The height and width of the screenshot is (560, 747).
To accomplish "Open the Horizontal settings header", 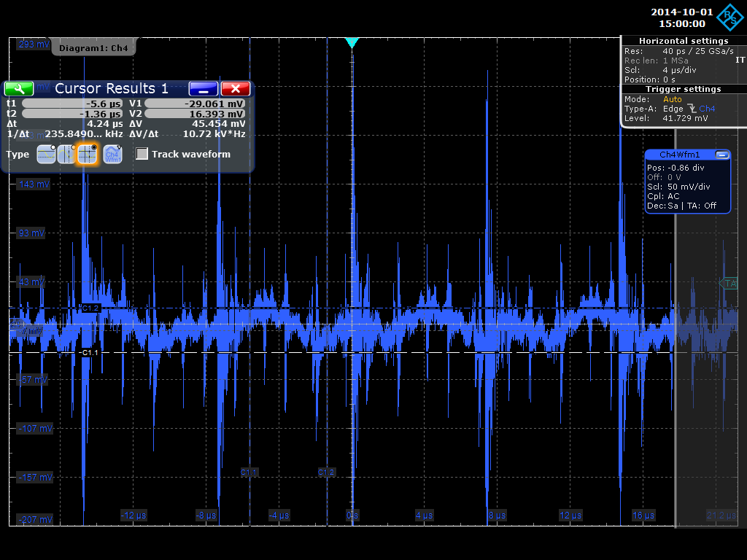I will pos(684,41).
